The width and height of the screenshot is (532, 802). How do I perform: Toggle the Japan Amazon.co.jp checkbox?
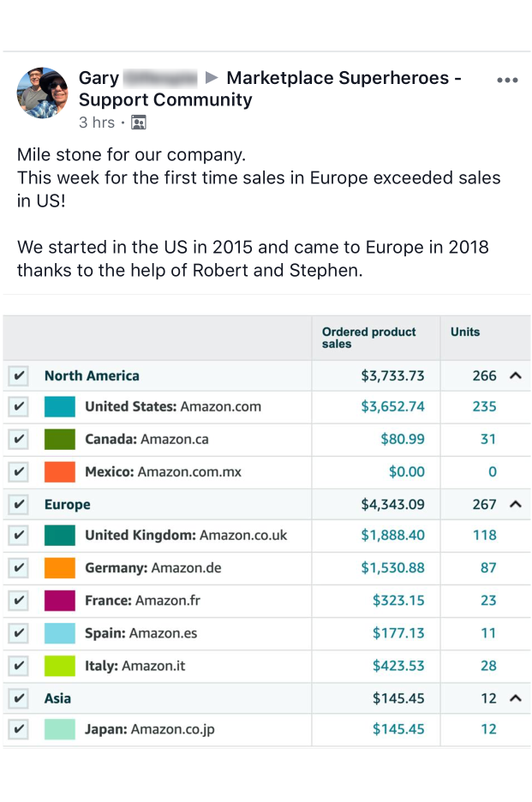19,730
